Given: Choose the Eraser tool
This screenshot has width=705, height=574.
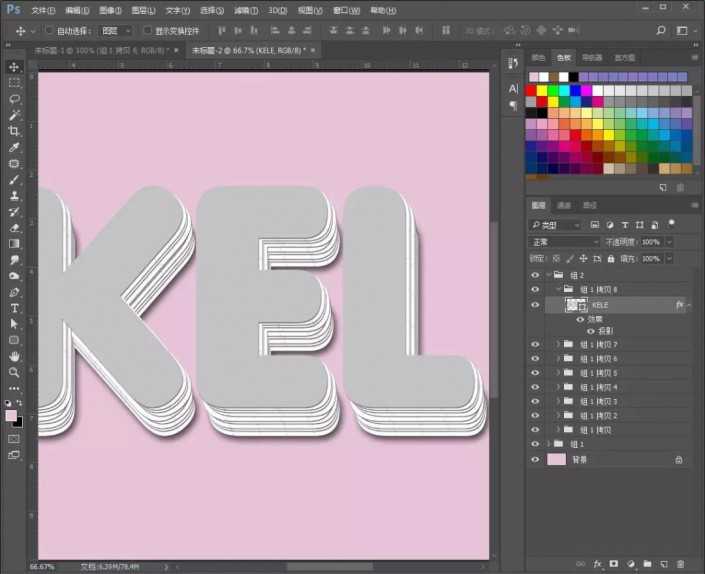Looking at the screenshot, I should [14, 227].
